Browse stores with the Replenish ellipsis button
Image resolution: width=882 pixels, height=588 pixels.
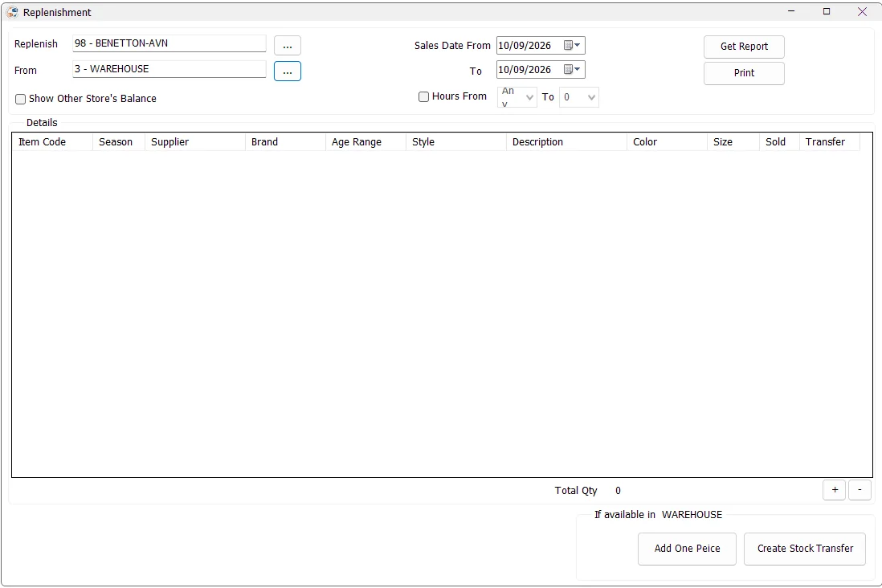point(288,46)
